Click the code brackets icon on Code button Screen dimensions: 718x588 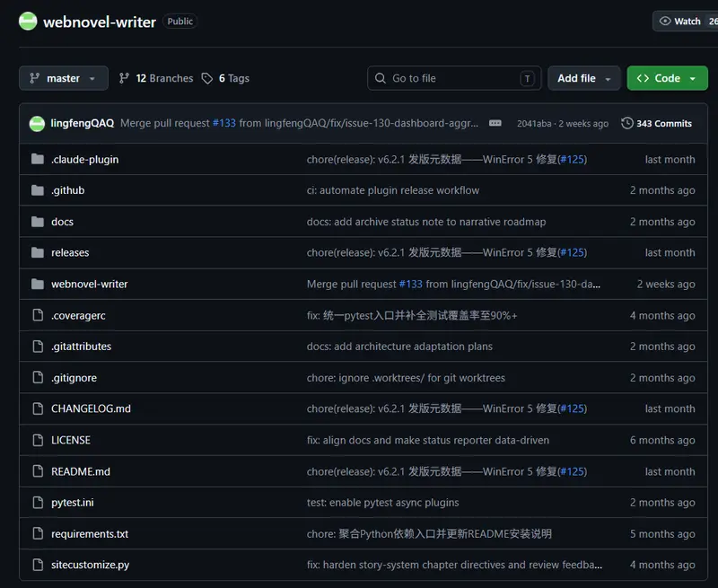pyautogui.click(x=643, y=78)
